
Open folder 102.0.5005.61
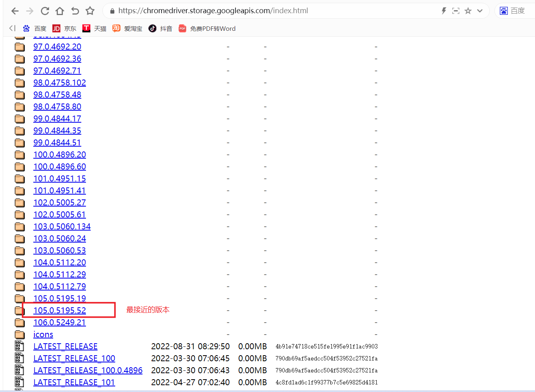pyautogui.click(x=60, y=215)
